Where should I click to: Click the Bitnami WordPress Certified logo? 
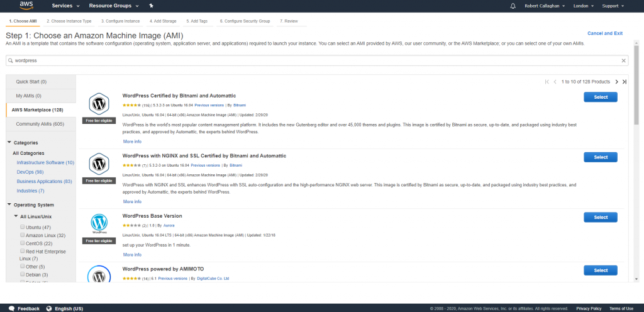pyautogui.click(x=99, y=104)
